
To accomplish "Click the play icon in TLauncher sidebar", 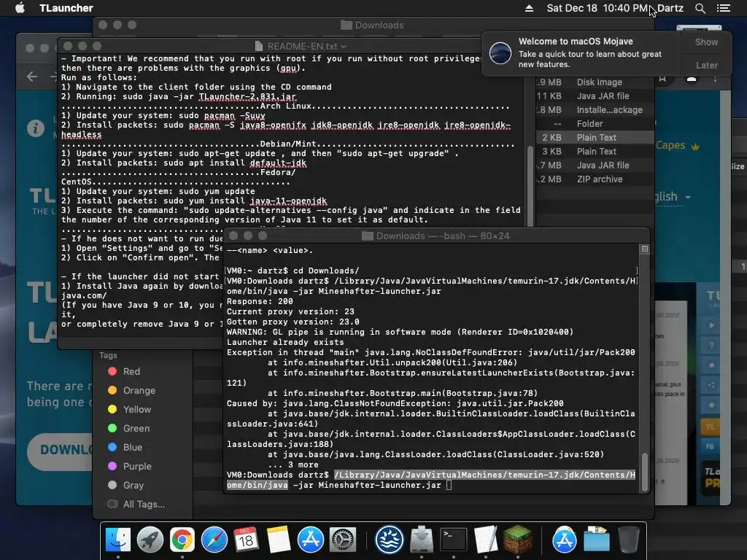I will [x=711, y=324].
